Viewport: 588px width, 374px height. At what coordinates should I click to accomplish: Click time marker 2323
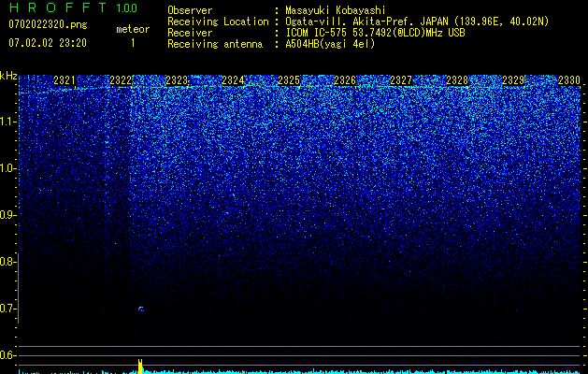pos(177,80)
